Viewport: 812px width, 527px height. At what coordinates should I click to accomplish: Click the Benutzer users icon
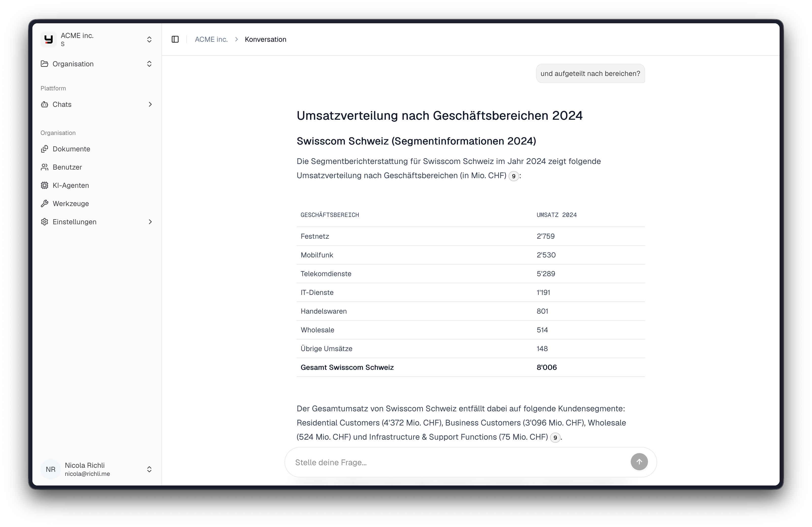click(44, 167)
